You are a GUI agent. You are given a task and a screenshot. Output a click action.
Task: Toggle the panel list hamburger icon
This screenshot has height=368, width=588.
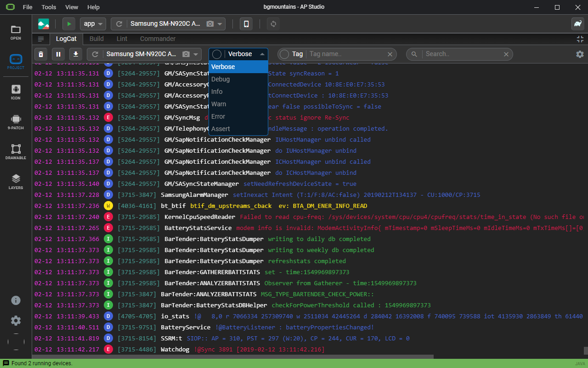(x=41, y=39)
